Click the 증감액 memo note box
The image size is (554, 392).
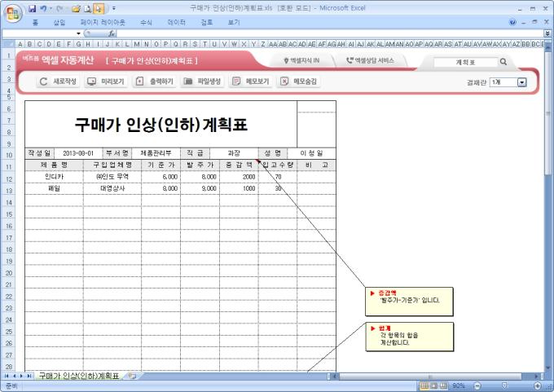coord(409,302)
